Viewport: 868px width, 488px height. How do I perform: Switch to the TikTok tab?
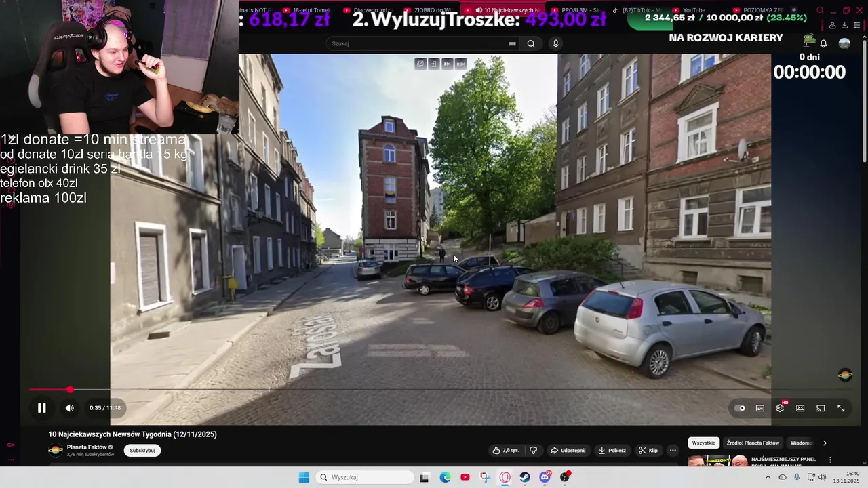click(x=637, y=10)
